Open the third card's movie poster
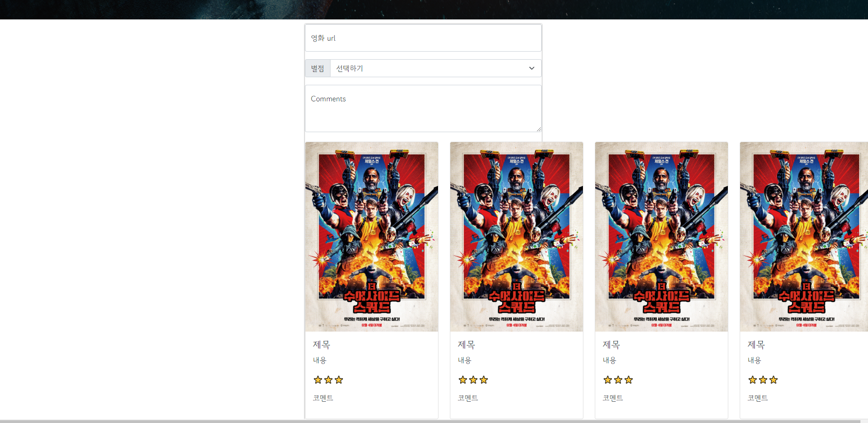The height and width of the screenshot is (423, 868). click(x=662, y=236)
